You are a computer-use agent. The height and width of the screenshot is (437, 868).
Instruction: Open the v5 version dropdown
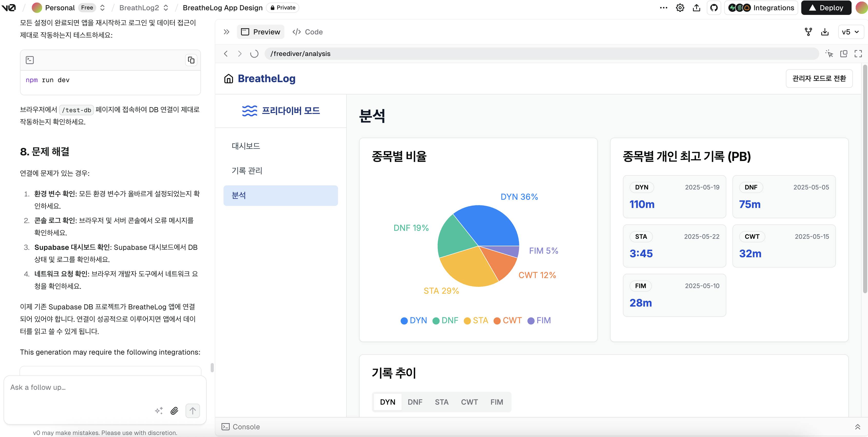pos(850,32)
